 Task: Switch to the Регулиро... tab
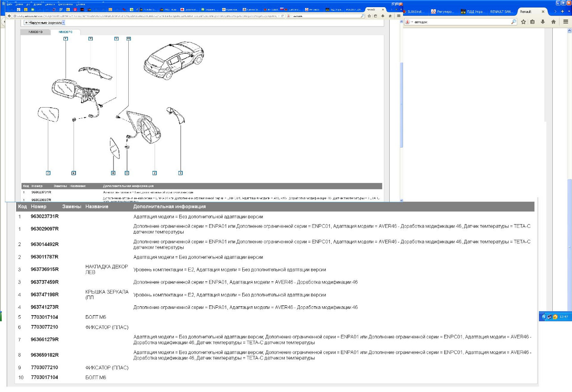tap(444, 12)
